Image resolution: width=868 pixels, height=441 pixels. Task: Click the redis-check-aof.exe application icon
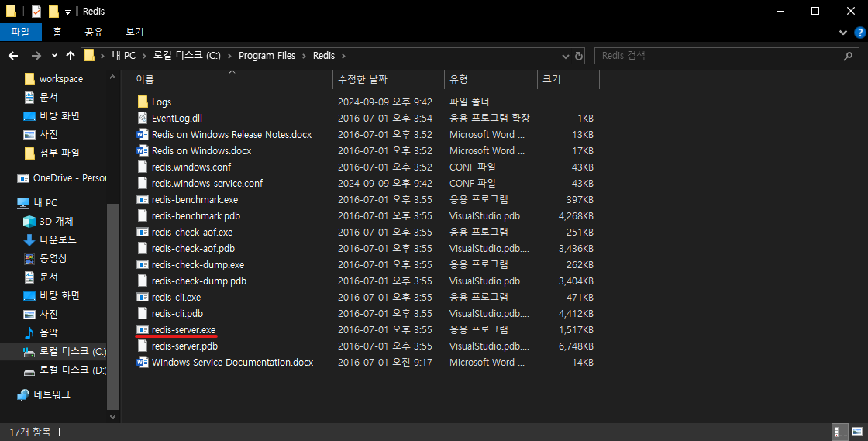(143, 233)
